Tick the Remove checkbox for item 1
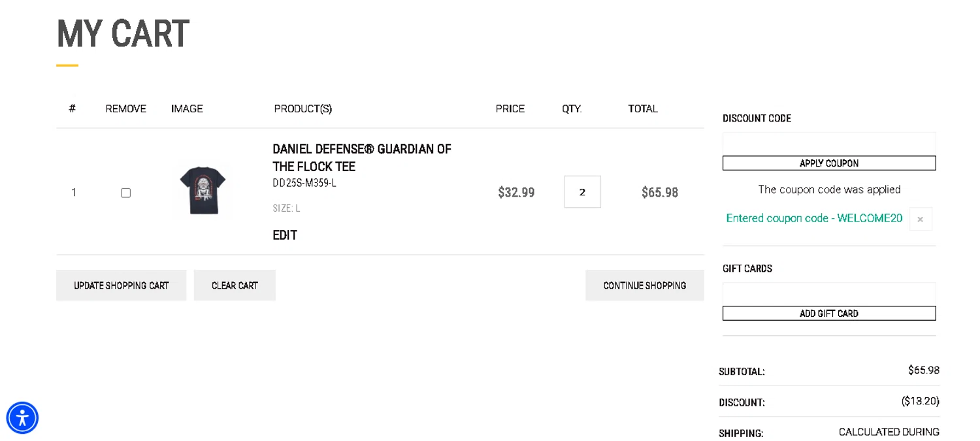The width and height of the screenshot is (980, 441). 125,193
